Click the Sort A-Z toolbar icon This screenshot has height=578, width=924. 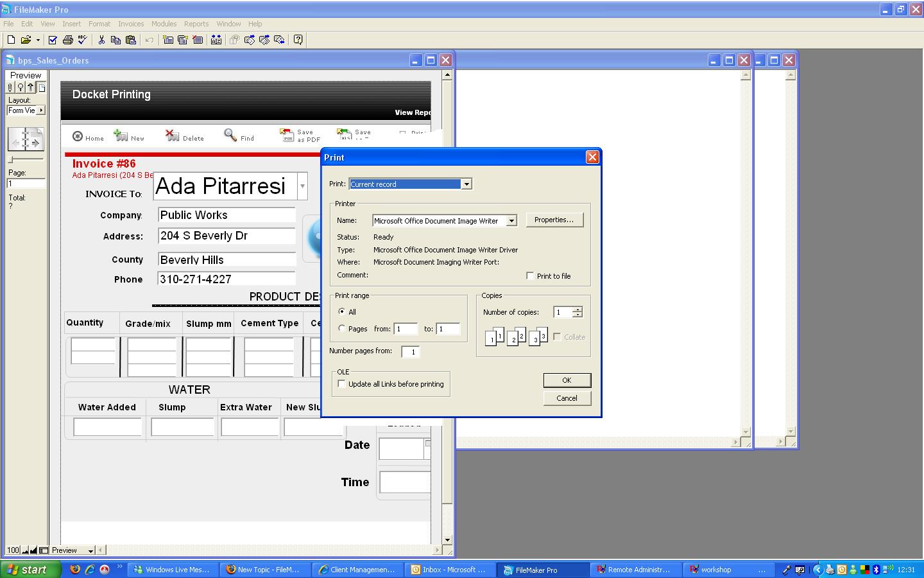tap(216, 40)
